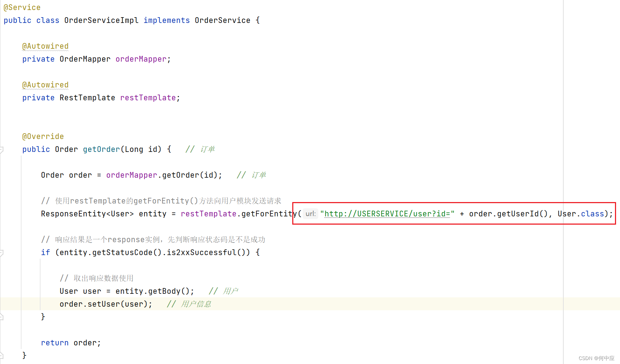Click the restTemplate field name in its declaration
620x364 pixels.
pyautogui.click(x=148, y=98)
